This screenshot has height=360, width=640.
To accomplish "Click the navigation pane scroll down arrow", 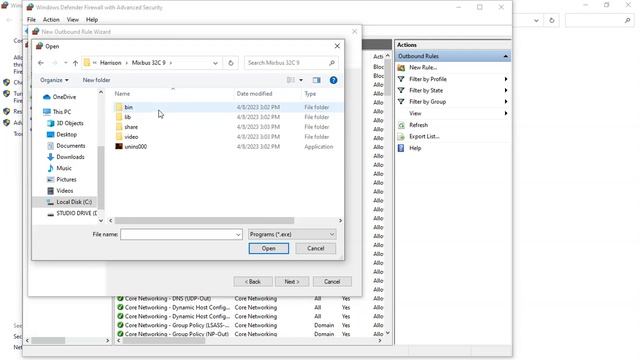I will (x=101, y=220).
